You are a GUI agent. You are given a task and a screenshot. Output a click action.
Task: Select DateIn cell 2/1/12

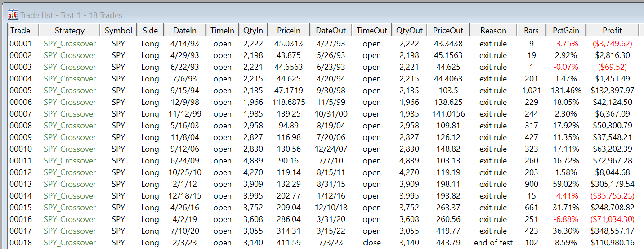(x=185, y=184)
